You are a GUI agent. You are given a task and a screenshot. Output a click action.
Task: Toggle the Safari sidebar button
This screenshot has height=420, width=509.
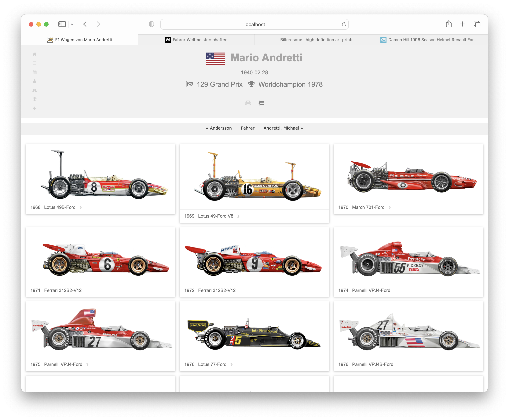pos(62,24)
